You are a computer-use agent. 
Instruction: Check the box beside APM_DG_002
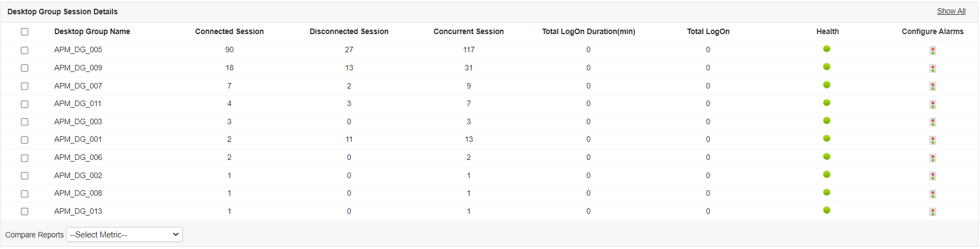[25, 176]
